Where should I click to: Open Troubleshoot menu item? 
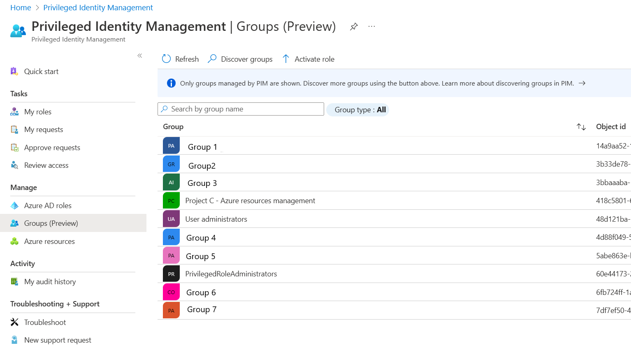pos(45,322)
